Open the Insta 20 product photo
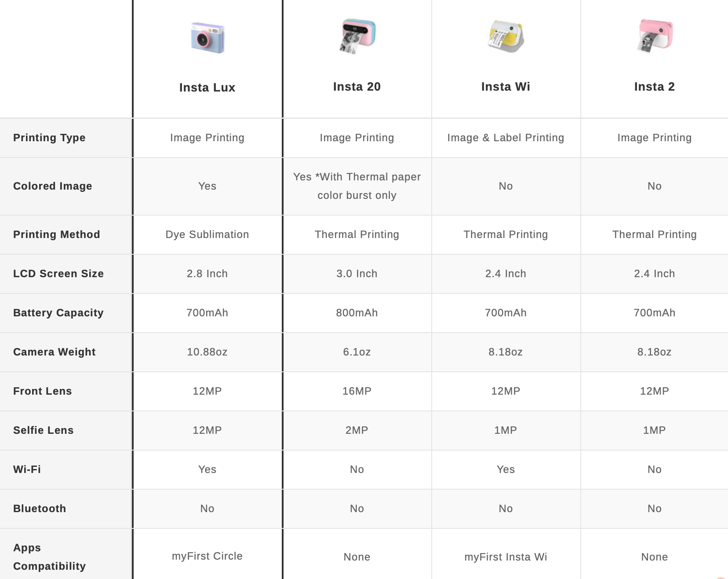Viewport: 728px width, 579px height. pos(357,36)
